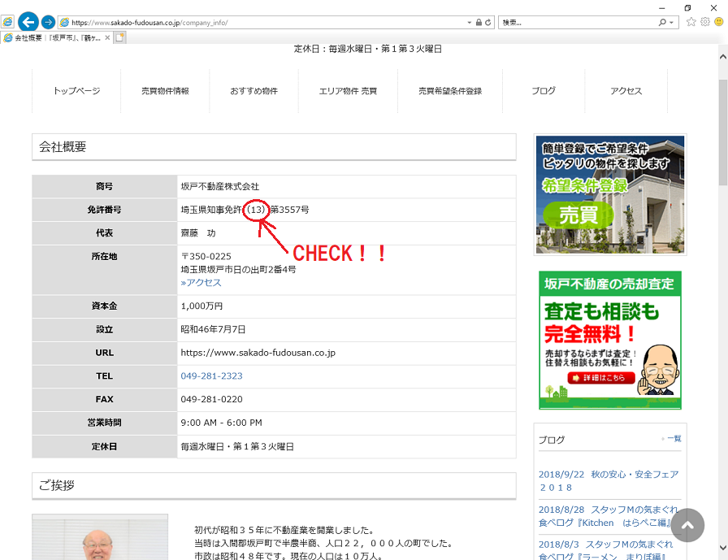Click the ブログ sidebar heading
The width and height of the screenshot is (728, 560).
coord(552,440)
